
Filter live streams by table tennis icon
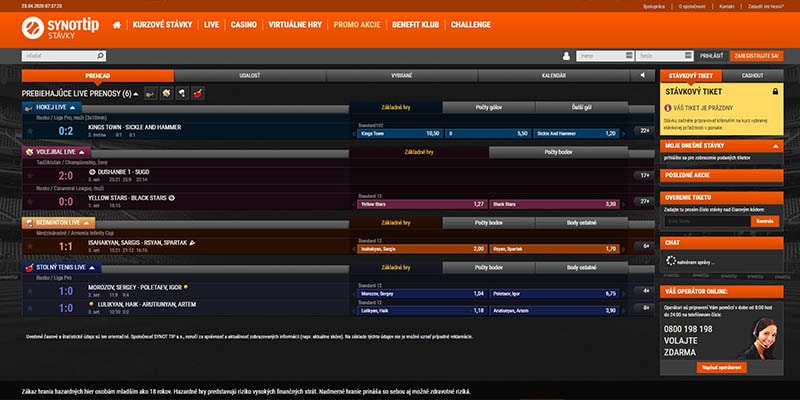click(x=198, y=93)
